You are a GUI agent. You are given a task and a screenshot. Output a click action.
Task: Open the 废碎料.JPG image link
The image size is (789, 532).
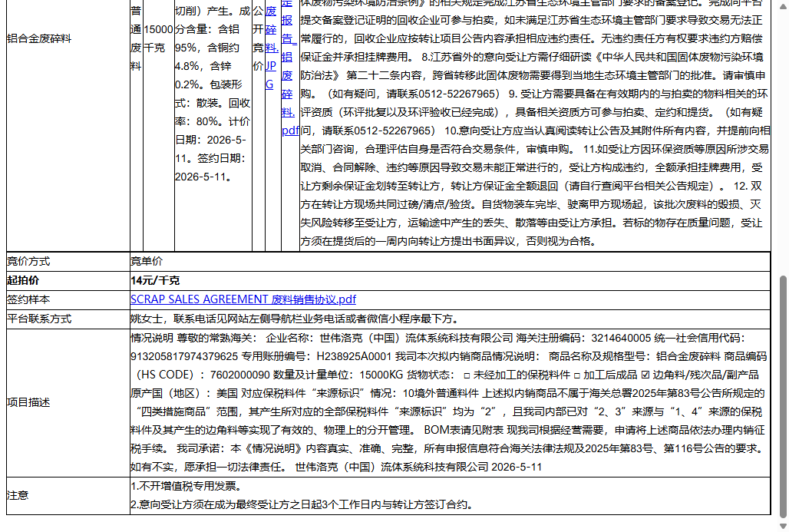point(272,48)
